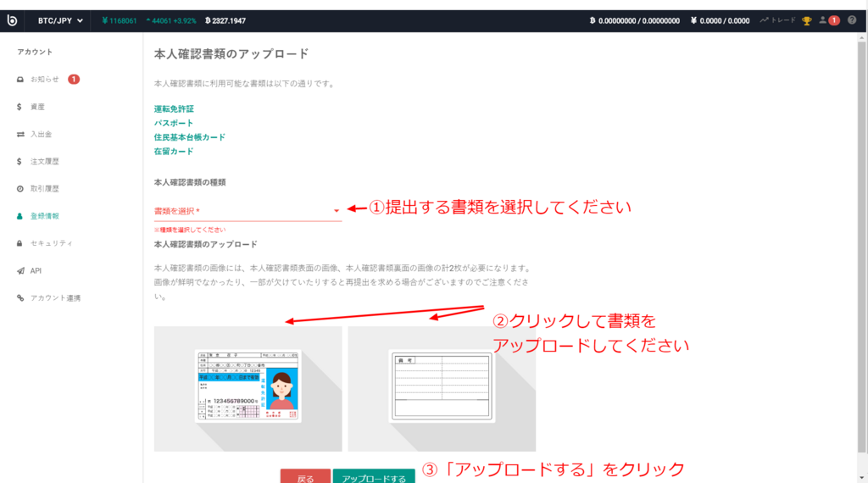Click the 資産 dollar icon

[x=19, y=107]
